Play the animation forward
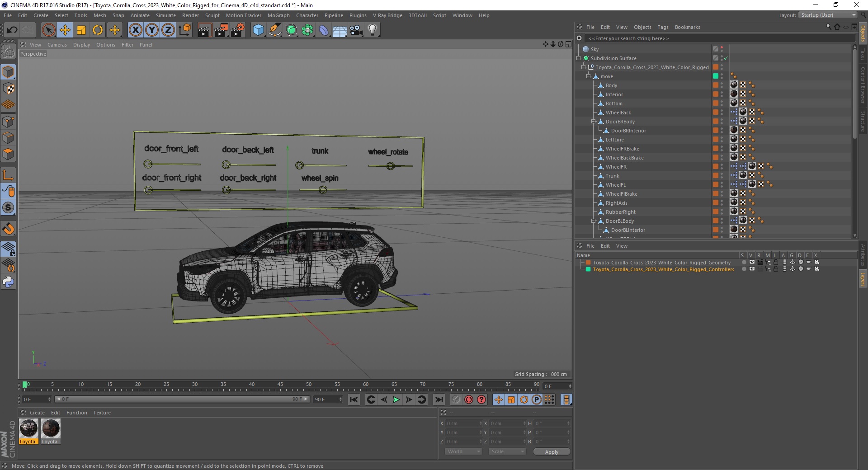This screenshot has width=868, height=470. (396, 399)
